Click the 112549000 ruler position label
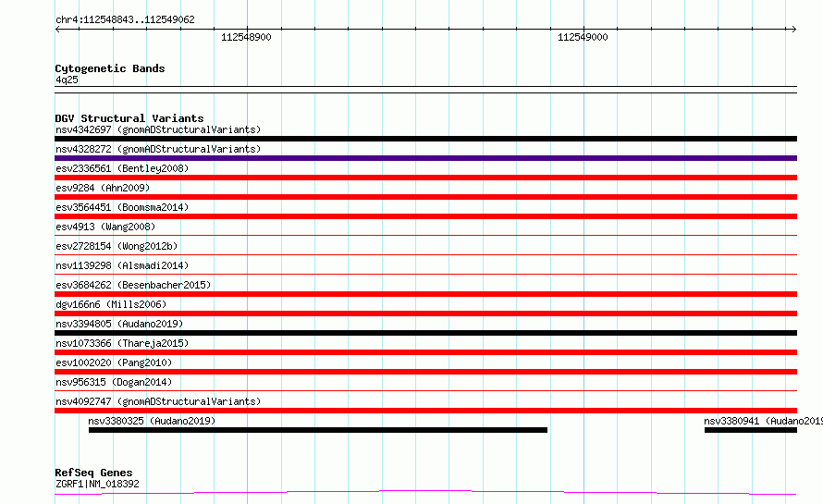 coord(583,37)
